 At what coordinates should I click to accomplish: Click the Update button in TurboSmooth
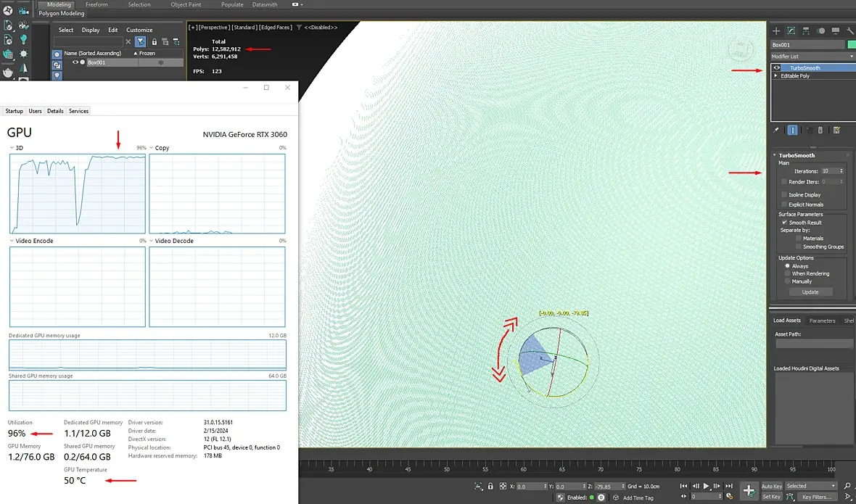810,292
